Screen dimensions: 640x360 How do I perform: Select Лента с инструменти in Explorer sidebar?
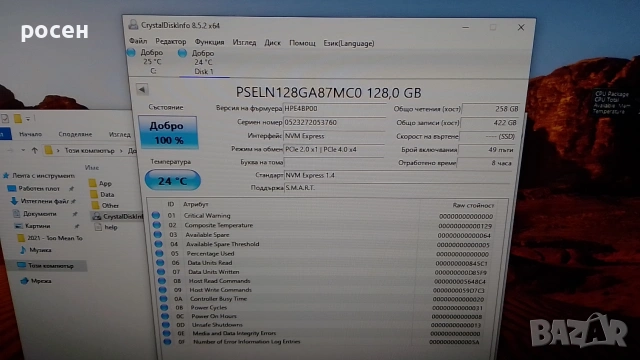click(x=43, y=176)
